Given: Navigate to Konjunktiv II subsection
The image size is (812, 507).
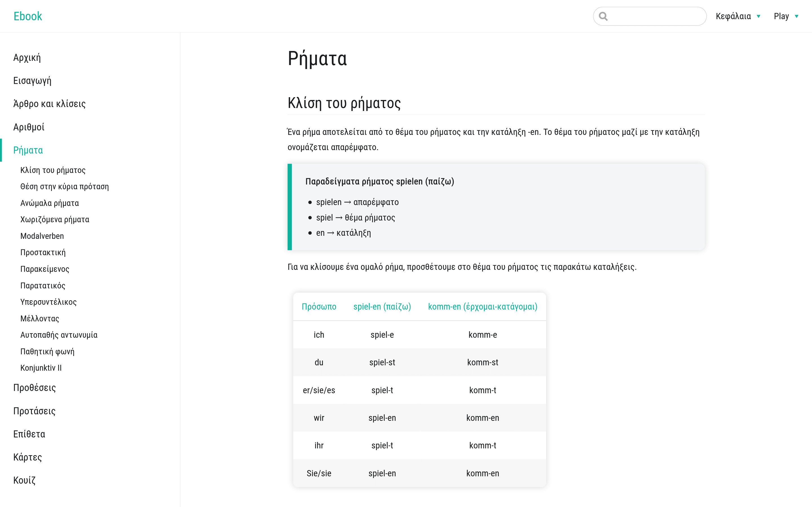Looking at the screenshot, I should [x=41, y=368].
